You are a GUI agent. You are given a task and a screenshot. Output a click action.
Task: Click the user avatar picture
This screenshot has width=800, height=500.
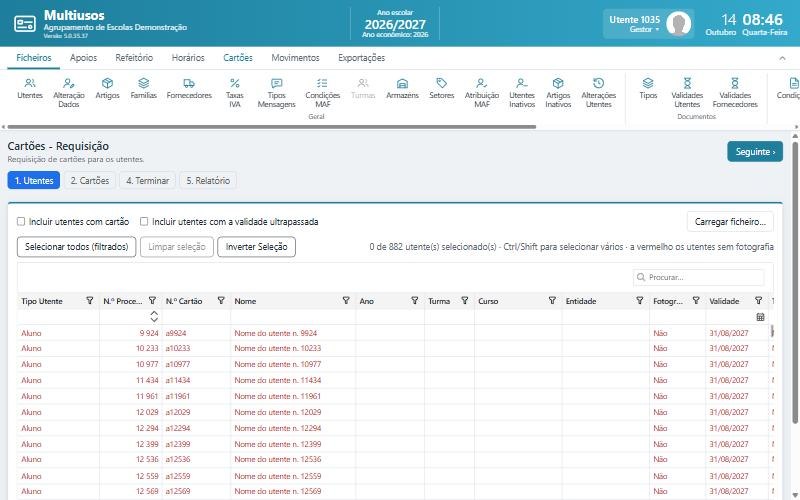(679, 23)
